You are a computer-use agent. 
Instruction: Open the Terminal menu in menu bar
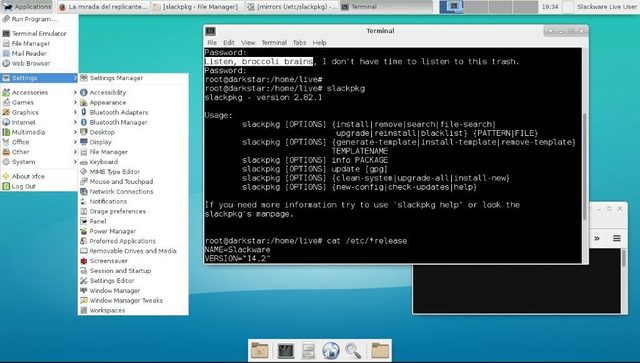coord(274,42)
